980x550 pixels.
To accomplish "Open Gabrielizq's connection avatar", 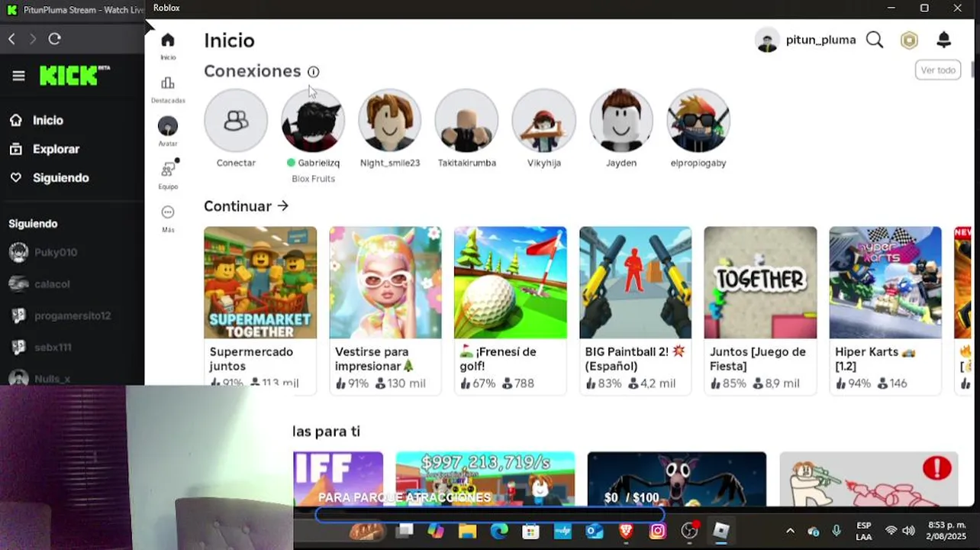I will click(x=313, y=121).
